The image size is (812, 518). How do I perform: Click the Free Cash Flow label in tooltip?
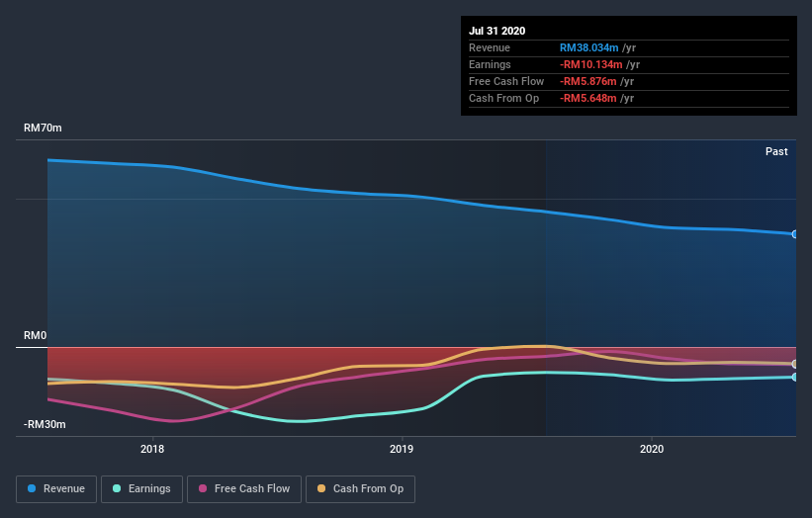click(x=506, y=81)
